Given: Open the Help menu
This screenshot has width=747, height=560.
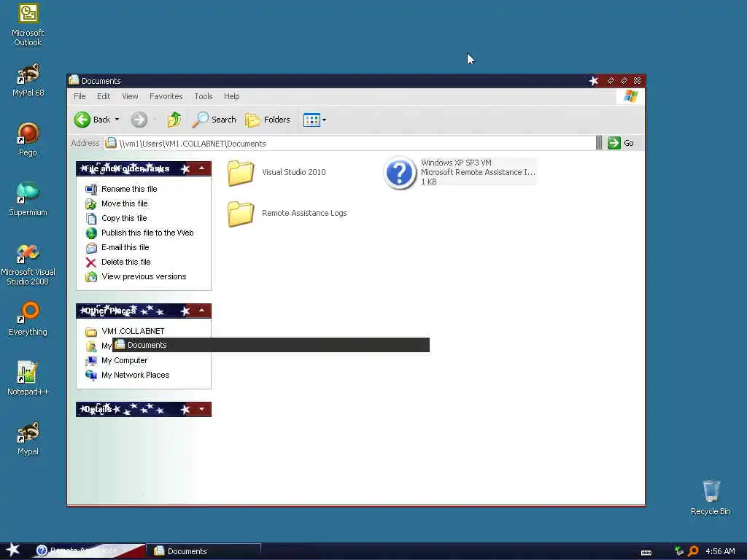Looking at the screenshot, I should (231, 96).
